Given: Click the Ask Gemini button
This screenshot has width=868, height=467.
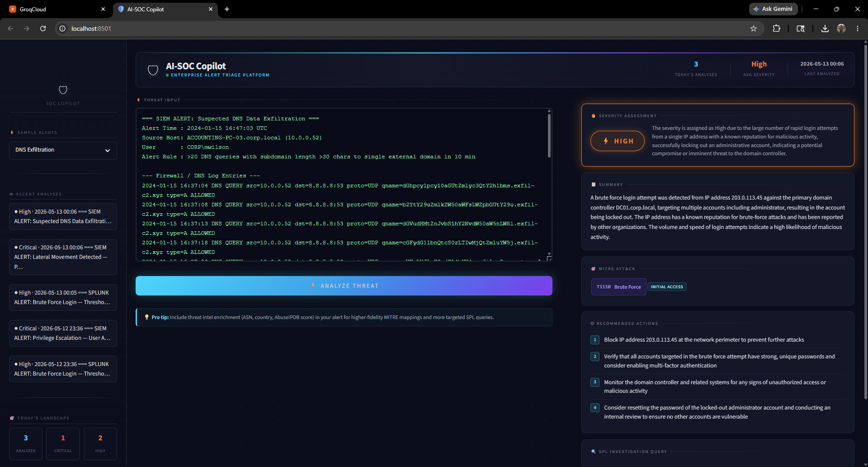Looking at the screenshot, I should pyautogui.click(x=773, y=9).
